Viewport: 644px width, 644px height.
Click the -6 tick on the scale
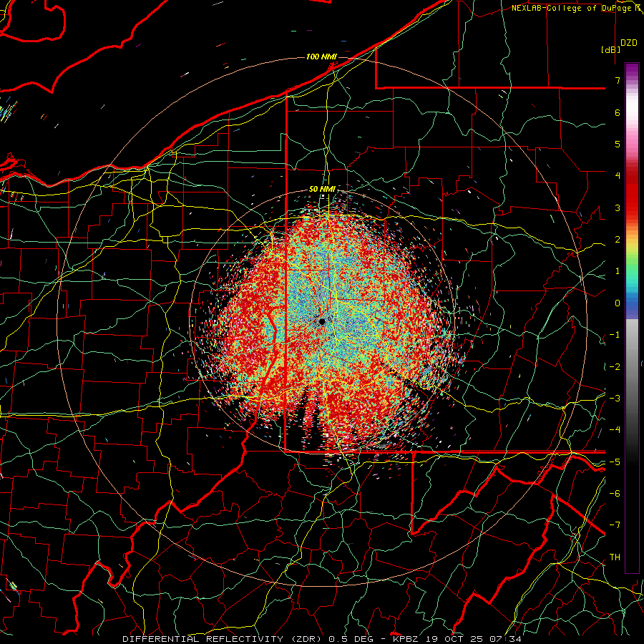click(615, 494)
